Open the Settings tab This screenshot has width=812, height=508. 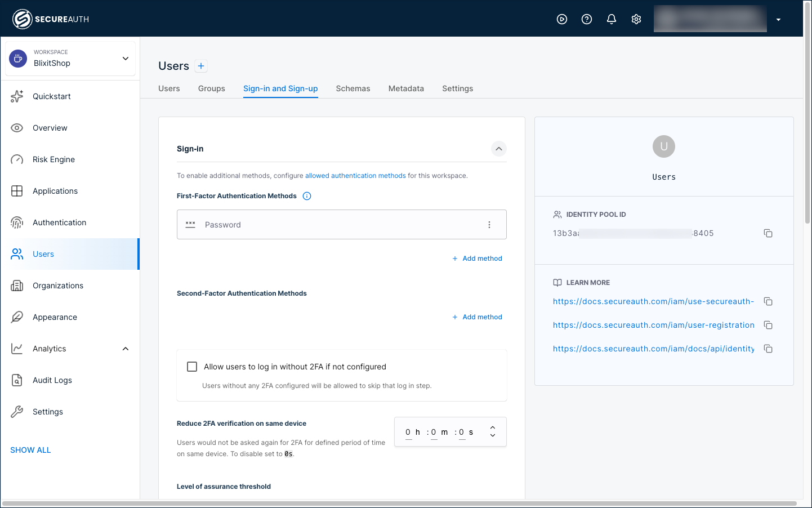pos(458,88)
